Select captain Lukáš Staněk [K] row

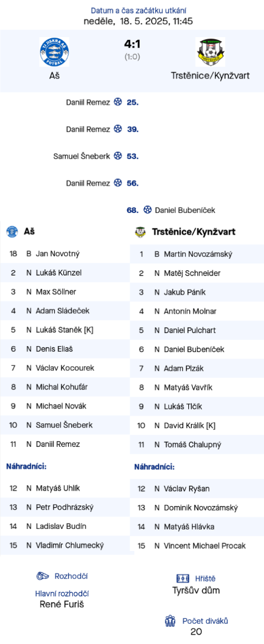(x=65, y=330)
